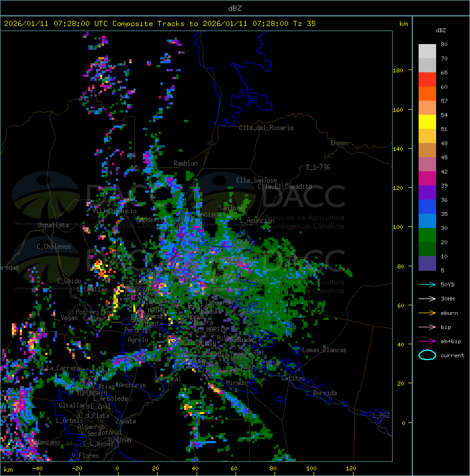Viewport: 470px width, 476px height.
Task: Click the 'C_Guido' map label
Action: click(x=69, y=281)
